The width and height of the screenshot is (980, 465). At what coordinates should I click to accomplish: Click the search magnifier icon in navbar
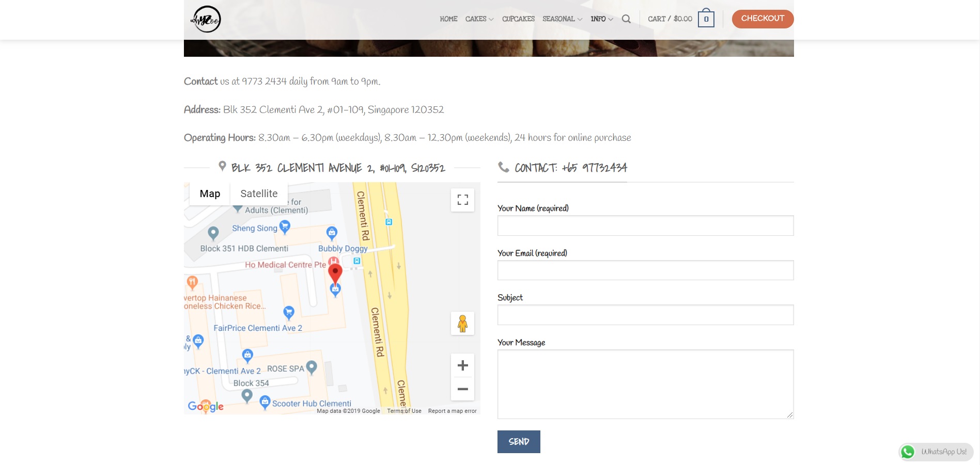click(626, 19)
